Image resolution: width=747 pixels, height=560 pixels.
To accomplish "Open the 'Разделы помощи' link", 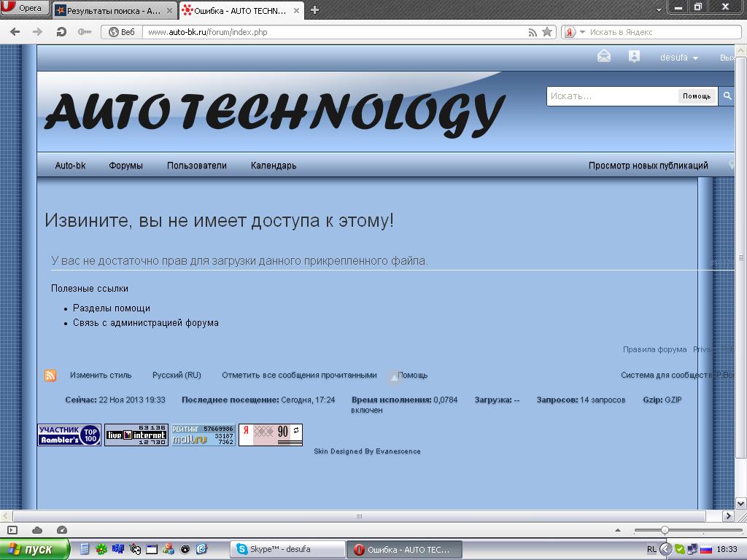I will point(112,308).
